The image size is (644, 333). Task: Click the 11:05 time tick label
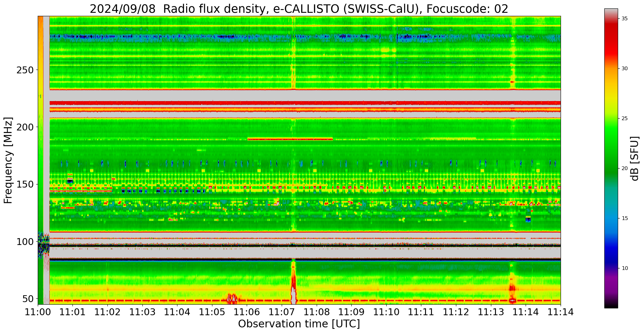(x=212, y=312)
